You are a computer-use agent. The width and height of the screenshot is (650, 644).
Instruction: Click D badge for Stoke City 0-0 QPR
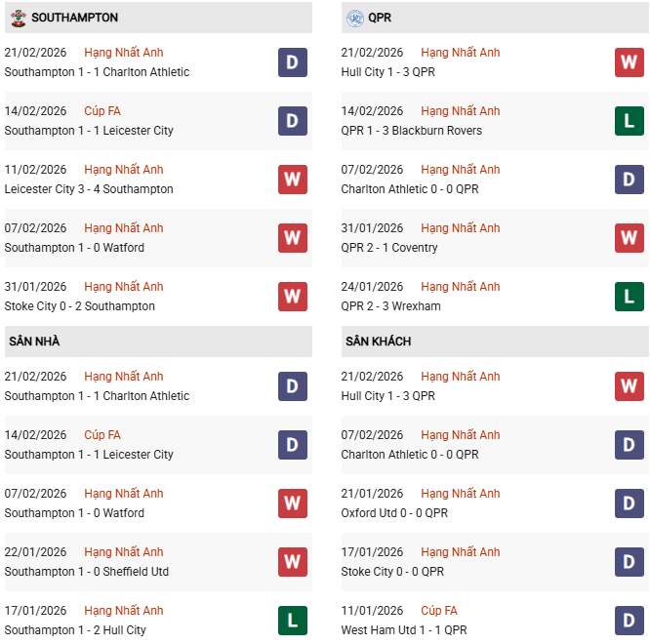(x=630, y=562)
